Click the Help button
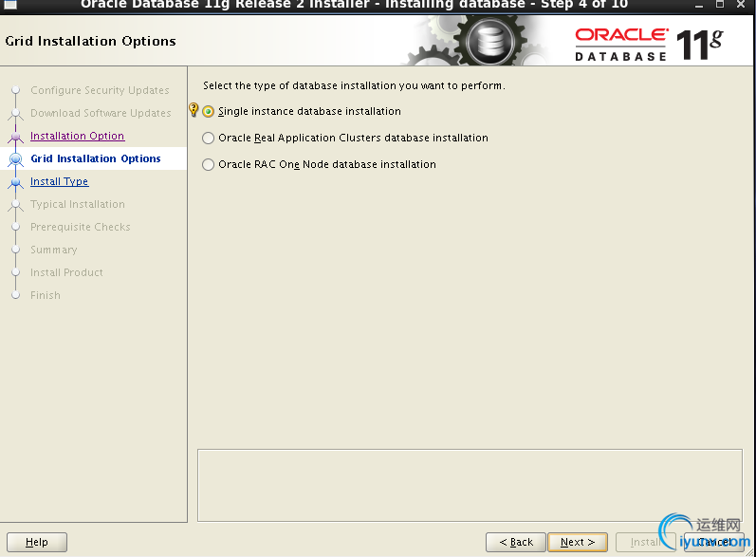The image size is (756, 557). (37, 542)
